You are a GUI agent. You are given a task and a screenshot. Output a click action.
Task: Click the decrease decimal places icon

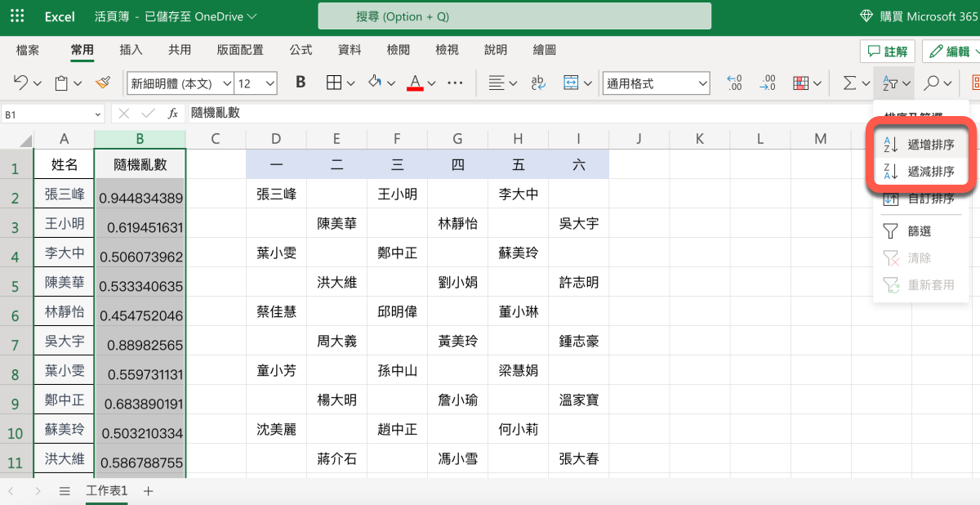coord(767,83)
